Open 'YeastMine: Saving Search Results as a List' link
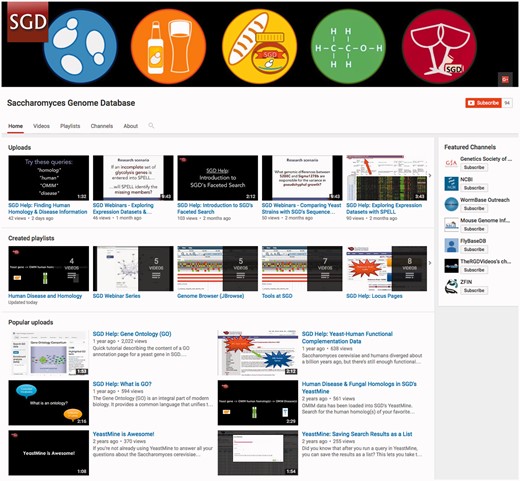Image resolution: width=520 pixels, height=481 pixels. point(357,434)
